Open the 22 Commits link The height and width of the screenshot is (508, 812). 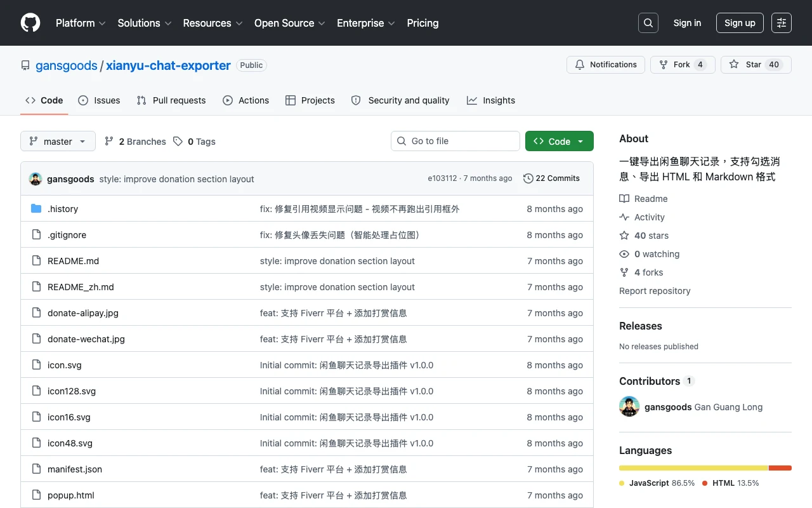pyautogui.click(x=551, y=178)
